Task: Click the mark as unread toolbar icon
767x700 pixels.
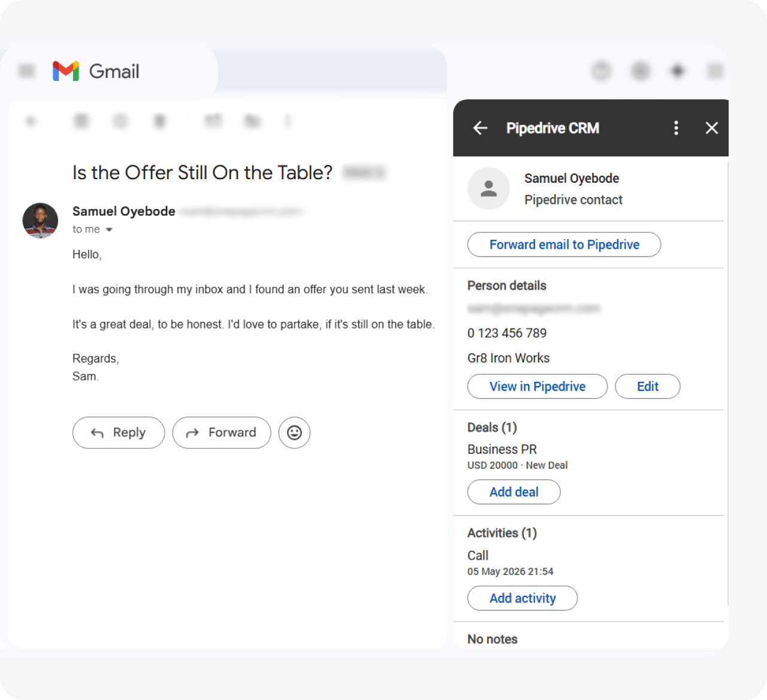Action: (213, 122)
